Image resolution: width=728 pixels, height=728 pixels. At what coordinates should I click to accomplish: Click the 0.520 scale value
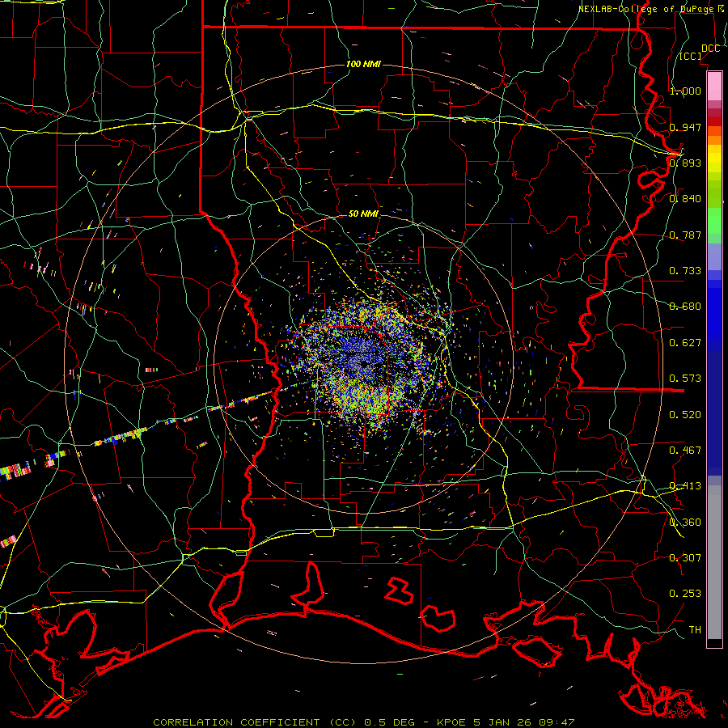point(685,415)
